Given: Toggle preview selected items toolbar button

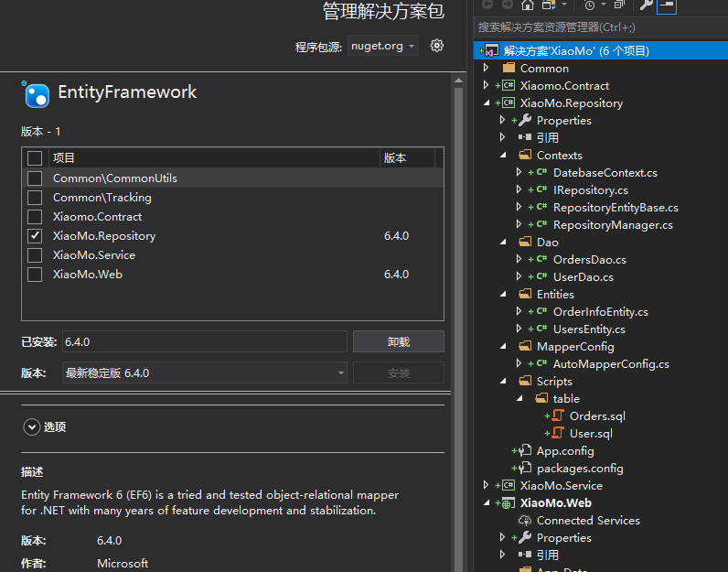Looking at the screenshot, I should tap(667, 5).
